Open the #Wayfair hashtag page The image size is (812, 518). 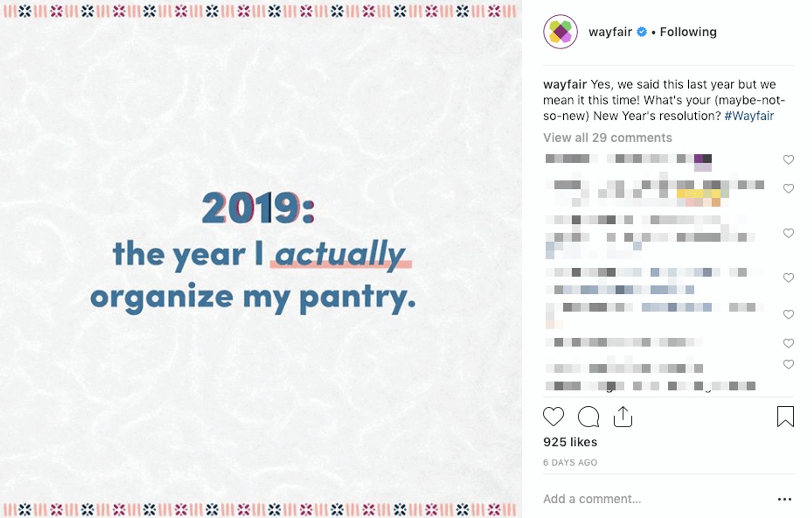click(749, 115)
